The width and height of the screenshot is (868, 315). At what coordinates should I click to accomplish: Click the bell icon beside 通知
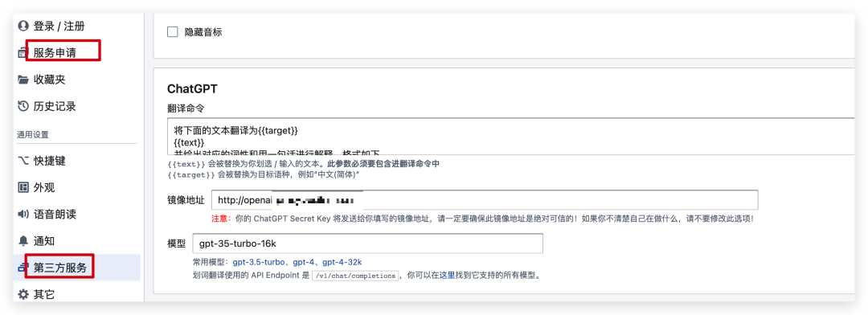[23, 241]
